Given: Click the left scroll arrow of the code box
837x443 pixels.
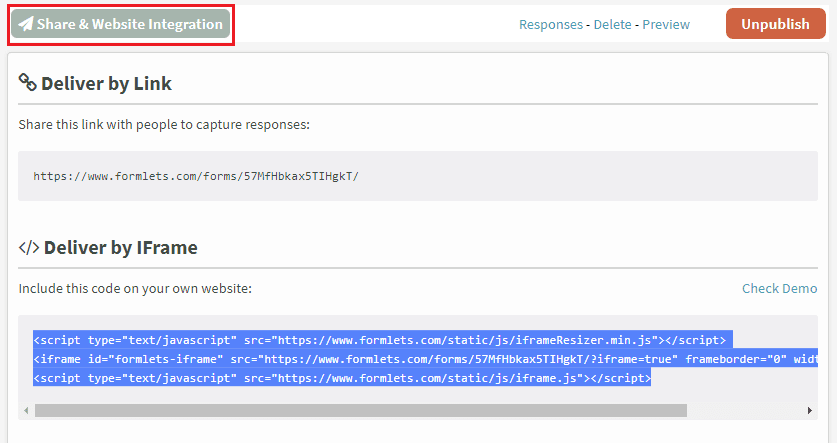Looking at the screenshot, I should 26,410.
